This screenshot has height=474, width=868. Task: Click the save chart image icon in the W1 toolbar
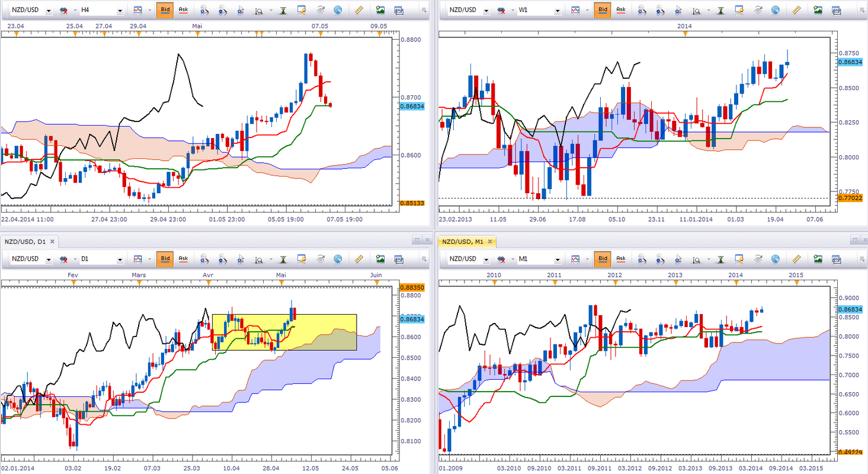coord(818,10)
